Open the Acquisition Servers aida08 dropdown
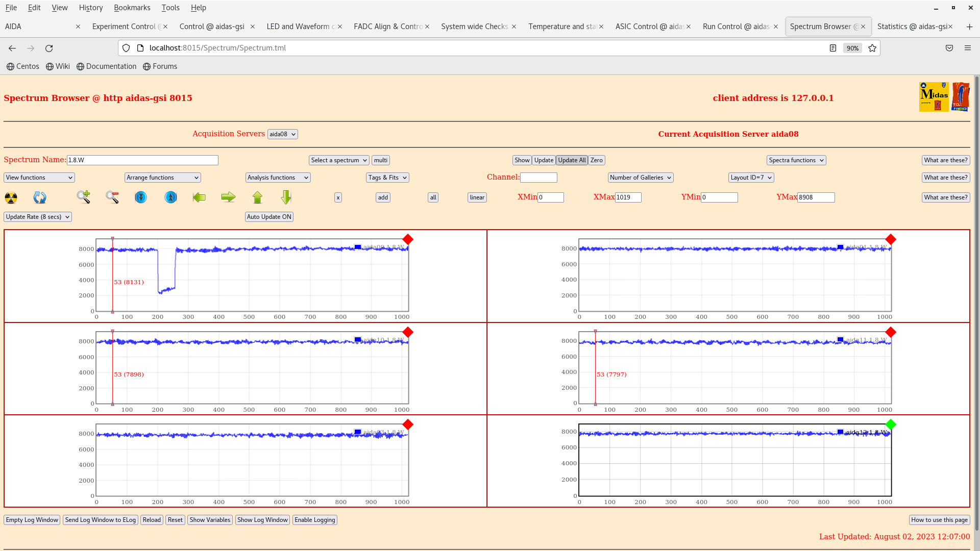The width and height of the screenshot is (980, 551). [x=282, y=134]
